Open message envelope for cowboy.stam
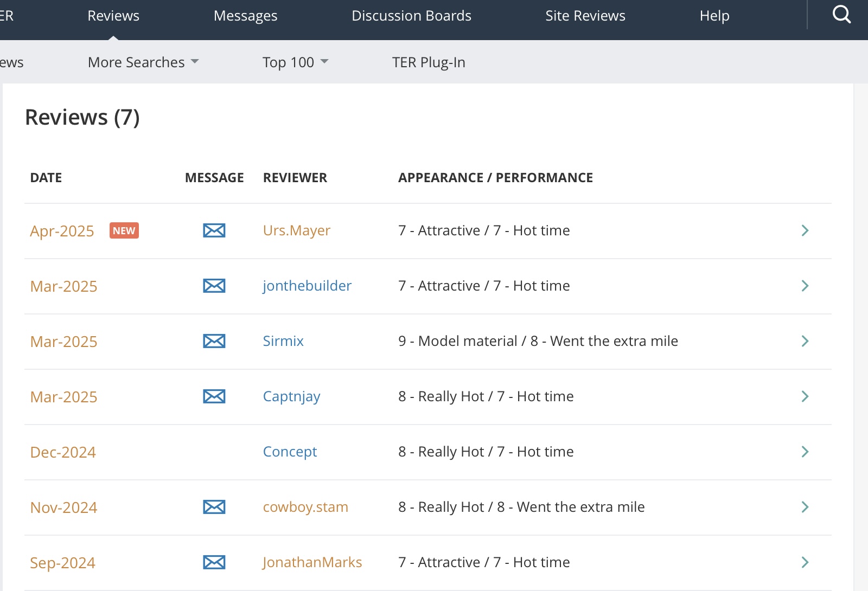Viewport: 868px width, 591px height. click(214, 507)
